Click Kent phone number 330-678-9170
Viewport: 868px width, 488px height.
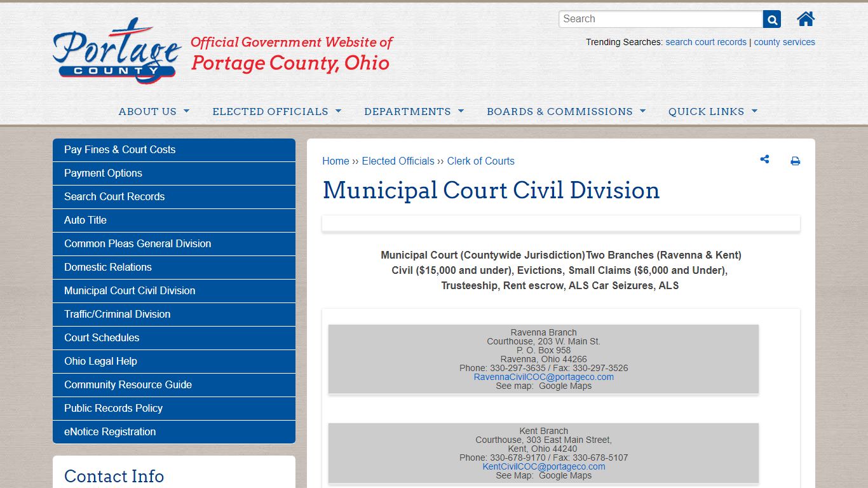pyautogui.click(x=518, y=457)
